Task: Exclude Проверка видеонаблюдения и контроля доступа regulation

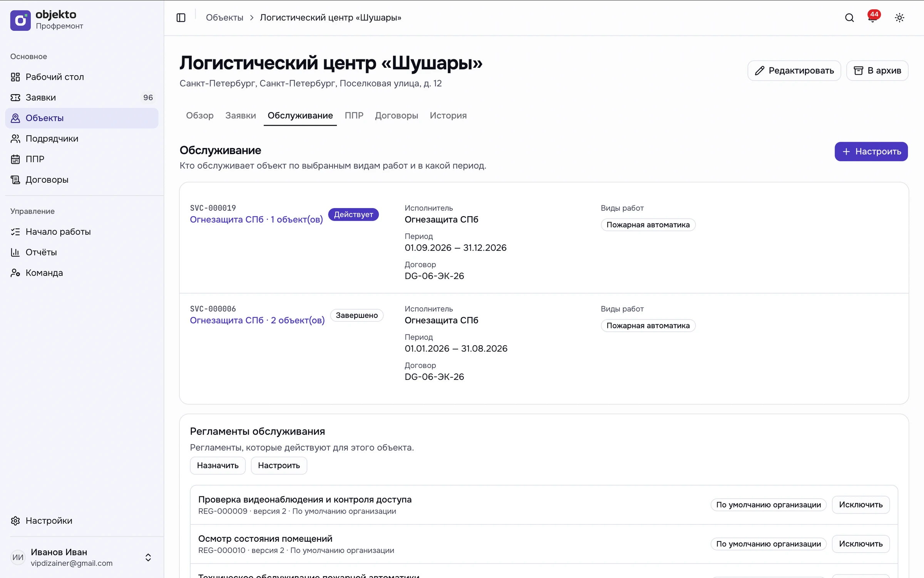Action: tap(860, 505)
